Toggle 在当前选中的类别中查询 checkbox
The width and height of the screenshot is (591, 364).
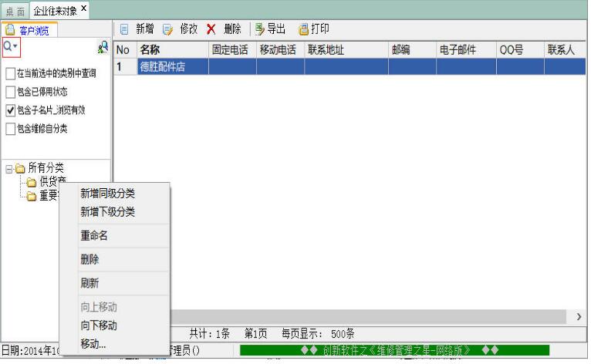[x=11, y=73]
